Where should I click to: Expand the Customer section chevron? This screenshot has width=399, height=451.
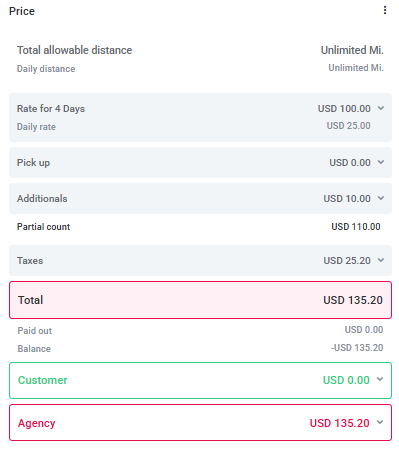pos(380,379)
